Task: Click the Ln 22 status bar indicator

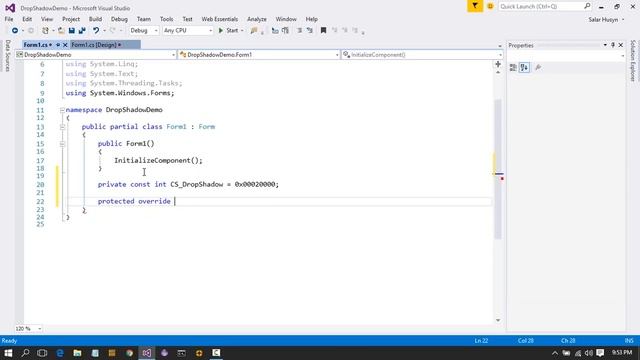Action: 481,340
